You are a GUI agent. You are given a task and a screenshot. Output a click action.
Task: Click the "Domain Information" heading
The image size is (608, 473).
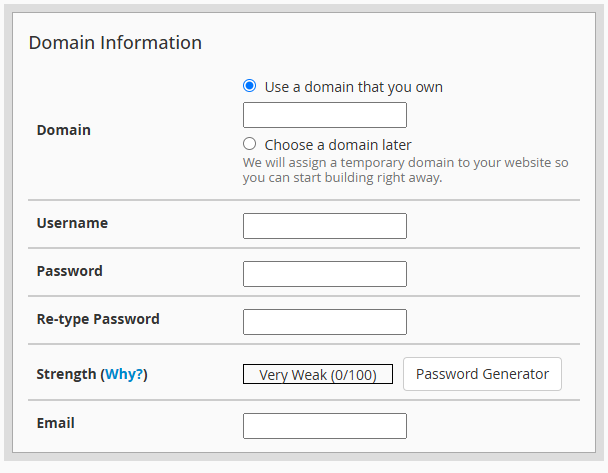click(115, 43)
